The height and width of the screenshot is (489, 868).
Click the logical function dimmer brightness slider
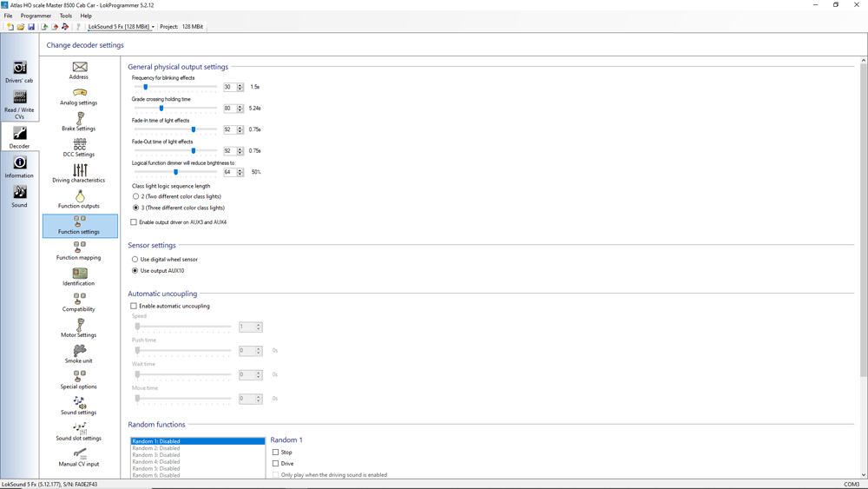(175, 172)
